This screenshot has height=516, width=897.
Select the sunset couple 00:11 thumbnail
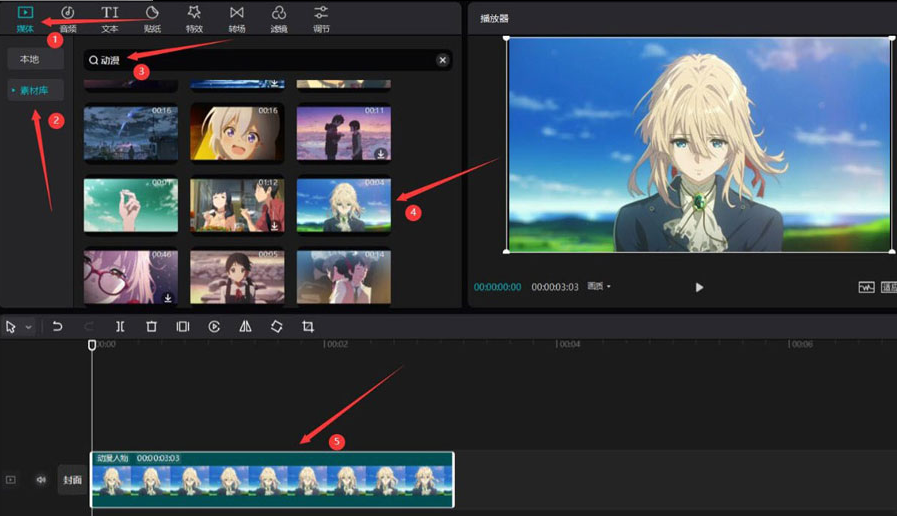pos(344,133)
